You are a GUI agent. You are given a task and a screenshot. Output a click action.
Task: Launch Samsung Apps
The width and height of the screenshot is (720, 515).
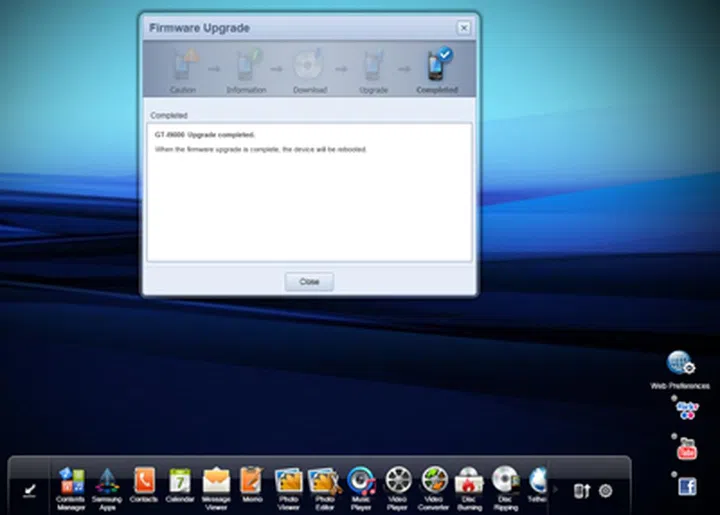pos(107,481)
